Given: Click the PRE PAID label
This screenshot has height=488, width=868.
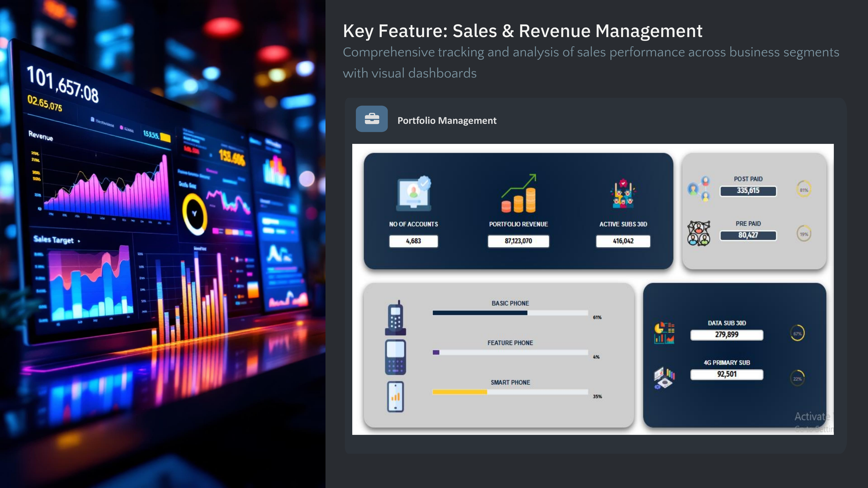Looking at the screenshot, I should coord(748,224).
